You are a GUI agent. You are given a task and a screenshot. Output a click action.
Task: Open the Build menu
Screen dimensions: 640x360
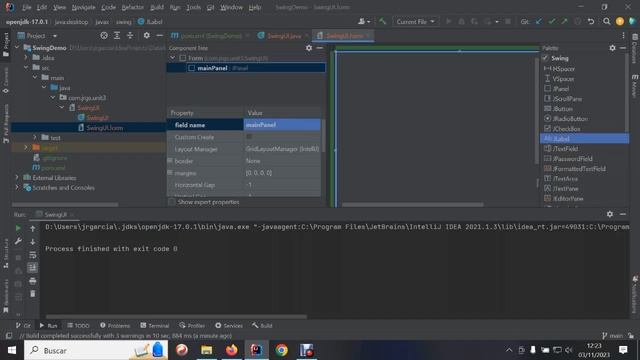pyautogui.click(x=157, y=7)
